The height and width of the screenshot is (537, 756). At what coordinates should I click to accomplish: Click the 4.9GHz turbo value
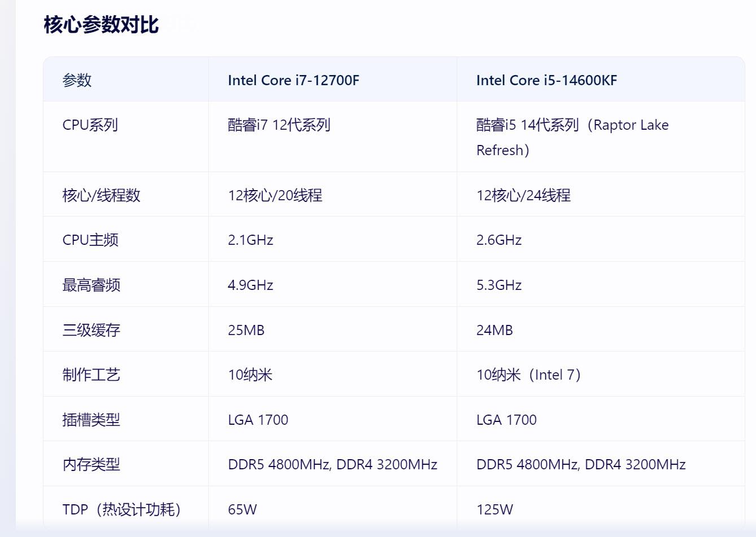click(251, 285)
